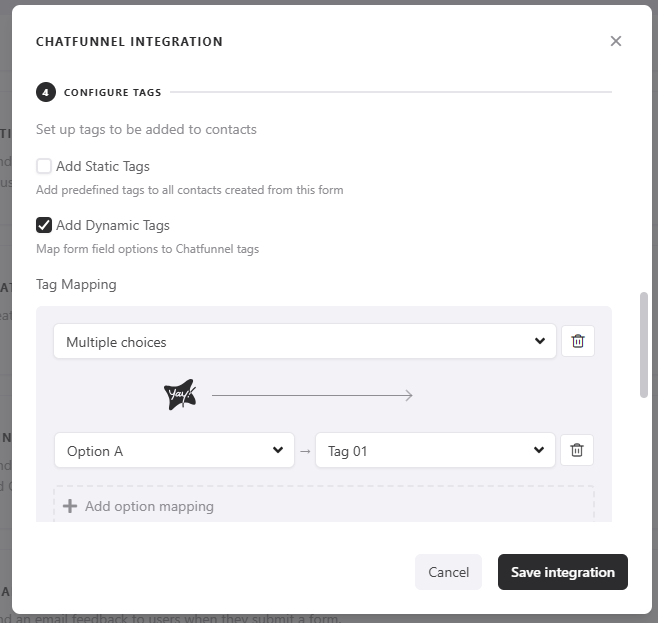Click the Configure Tags section heading
Screen dimensions: 658x623
(x=112, y=92)
